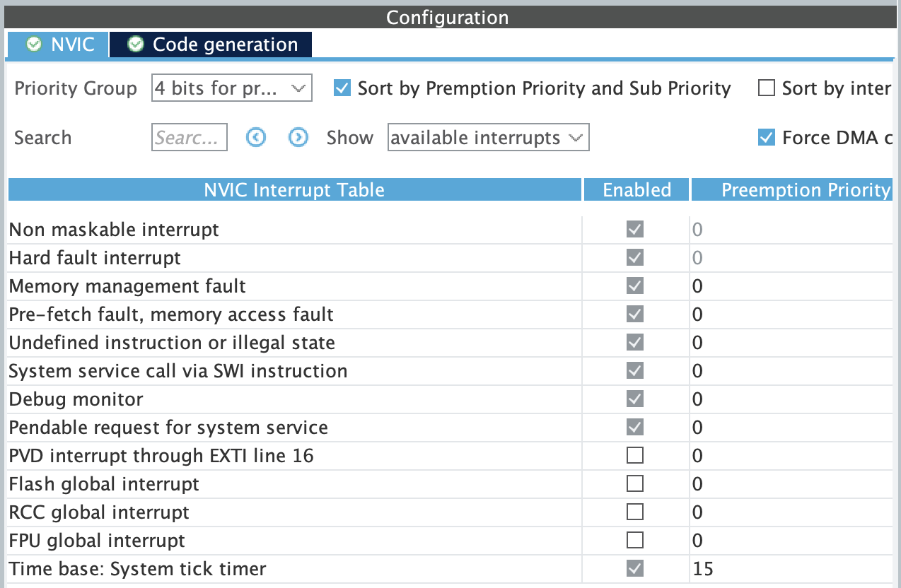
Task: Click the Code generation tab check icon
Action: click(136, 45)
